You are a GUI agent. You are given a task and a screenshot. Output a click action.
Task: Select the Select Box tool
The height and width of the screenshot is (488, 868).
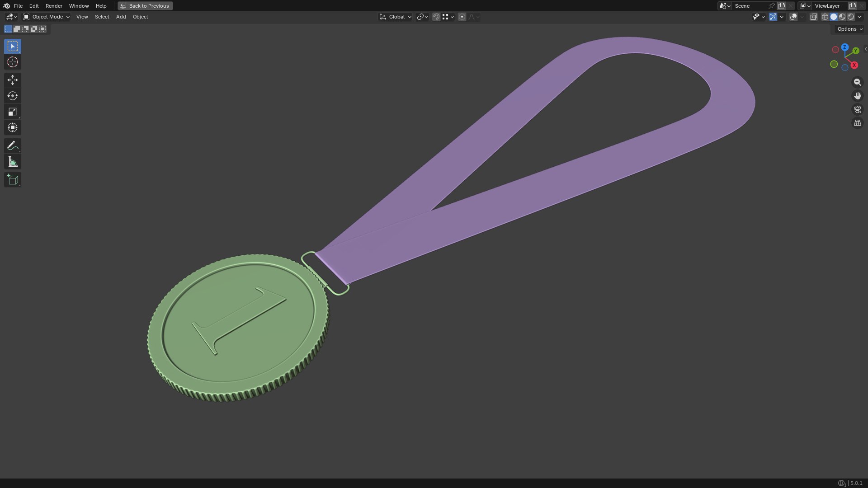click(x=13, y=46)
